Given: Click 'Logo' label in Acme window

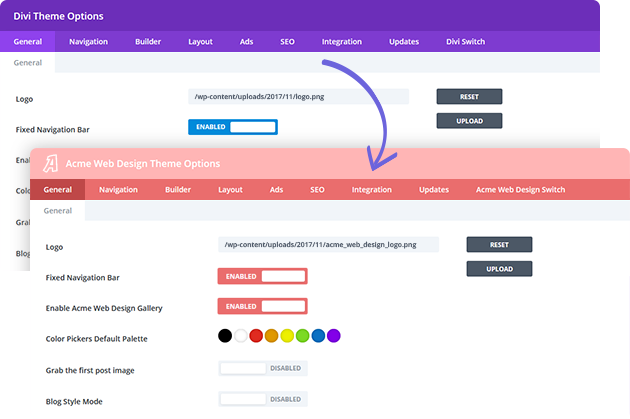Looking at the screenshot, I should 54,247.
